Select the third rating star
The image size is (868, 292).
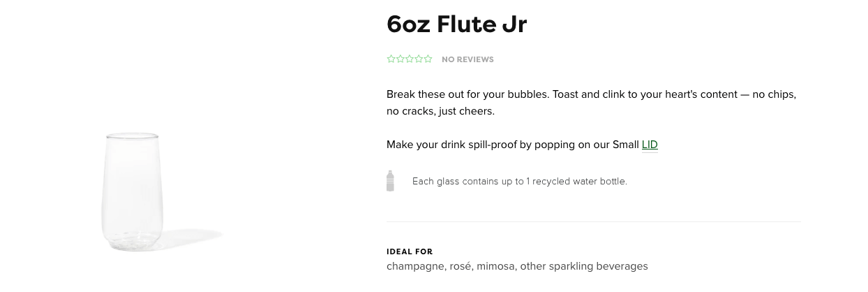tap(410, 59)
